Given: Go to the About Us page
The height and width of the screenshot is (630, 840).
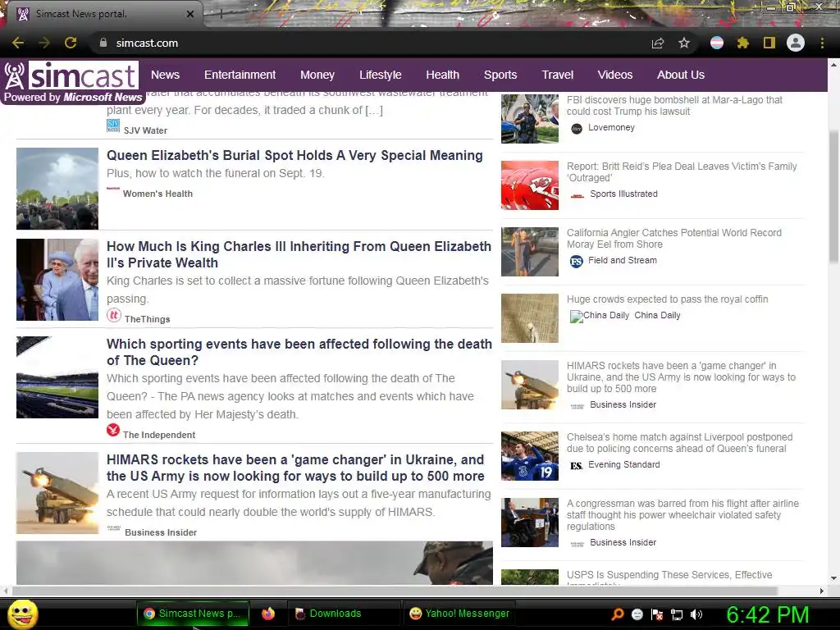Looking at the screenshot, I should [x=680, y=75].
